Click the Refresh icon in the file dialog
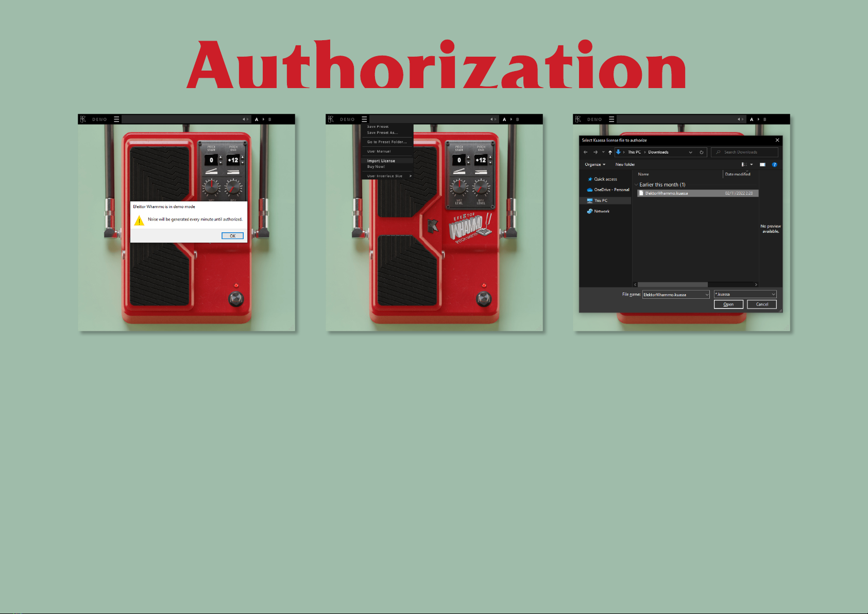Viewport: 868px width, 614px height. pos(702,152)
